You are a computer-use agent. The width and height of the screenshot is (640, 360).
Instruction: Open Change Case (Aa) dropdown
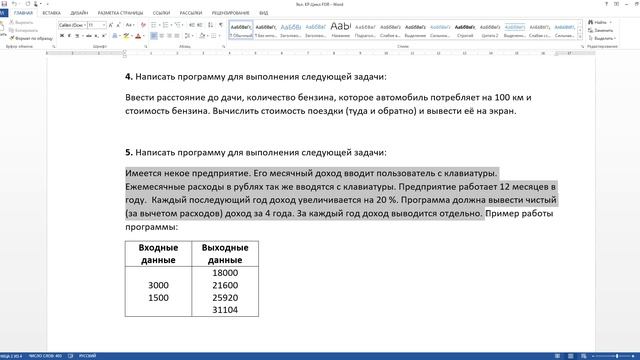coord(130,25)
